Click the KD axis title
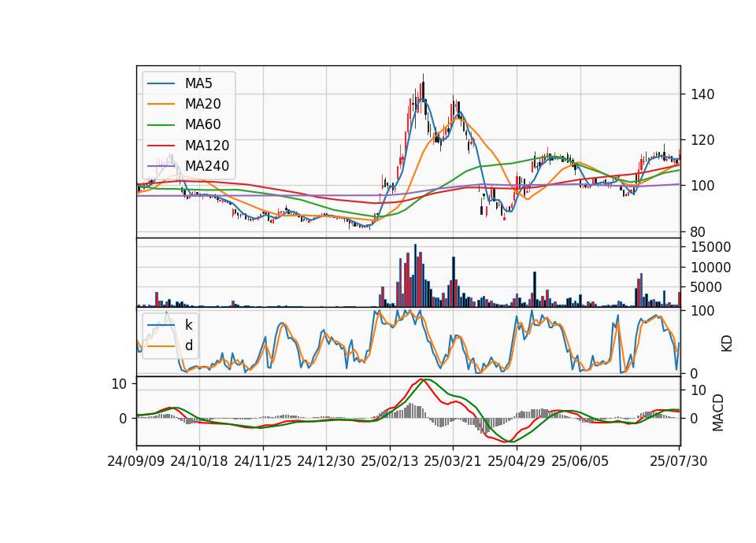Viewport: 756px width, 543px height. click(x=726, y=344)
